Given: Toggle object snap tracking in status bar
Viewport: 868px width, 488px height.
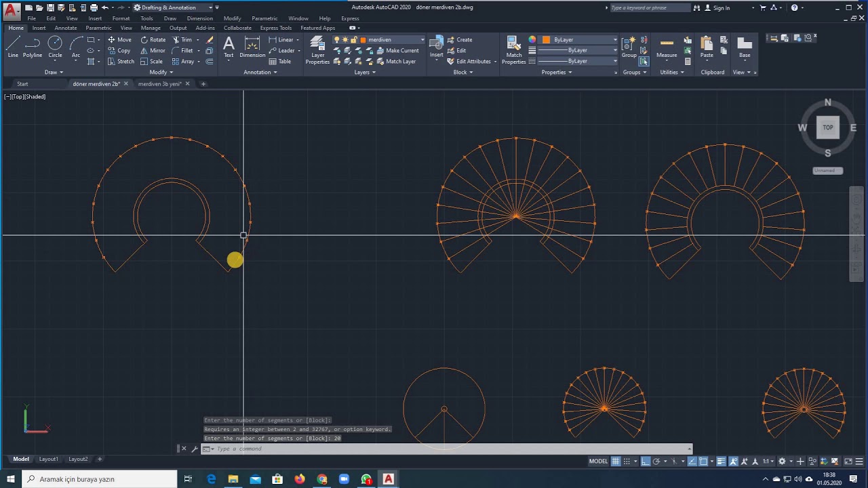Looking at the screenshot, I should 692,461.
